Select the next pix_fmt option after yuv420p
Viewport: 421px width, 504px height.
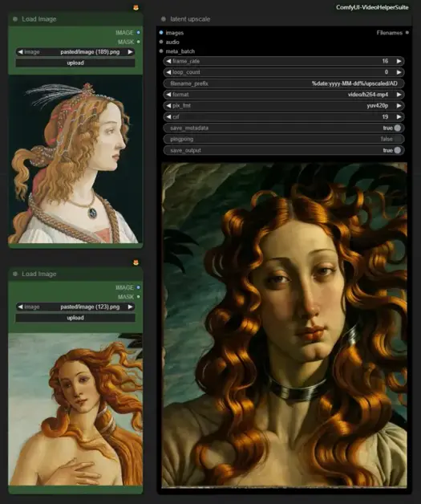[x=399, y=106]
